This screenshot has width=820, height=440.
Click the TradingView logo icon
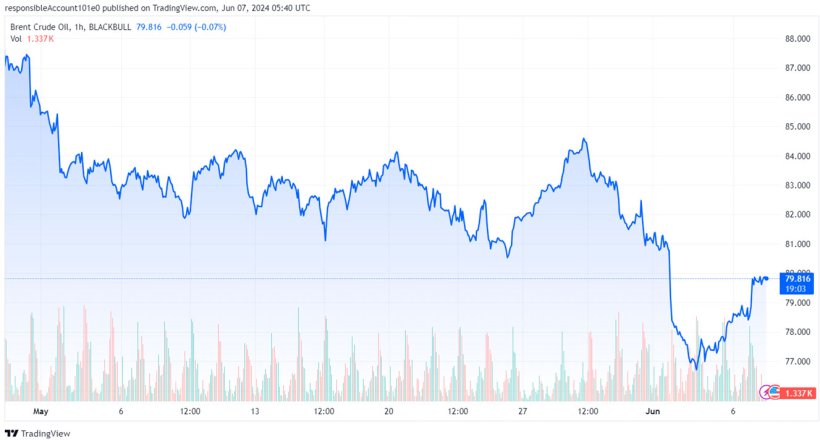[x=12, y=433]
